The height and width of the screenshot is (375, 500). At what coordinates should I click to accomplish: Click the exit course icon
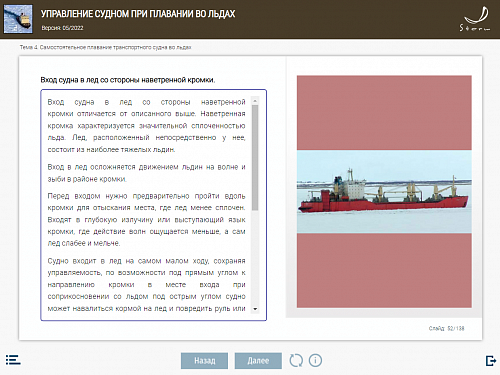point(491,361)
